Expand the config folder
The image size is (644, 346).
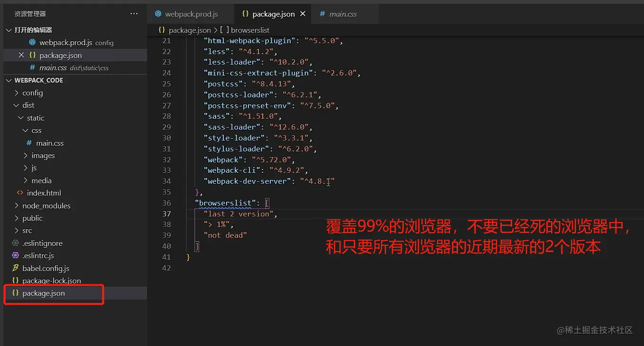pyautogui.click(x=17, y=93)
